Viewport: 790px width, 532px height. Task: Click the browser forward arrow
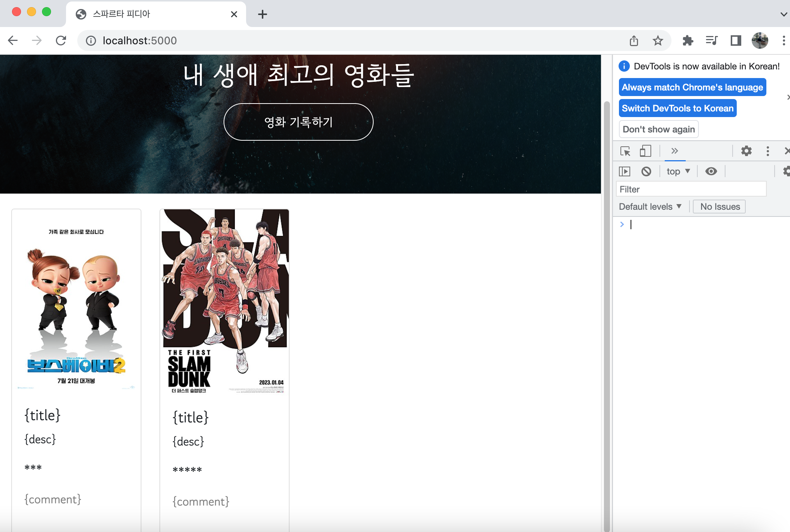(x=37, y=41)
